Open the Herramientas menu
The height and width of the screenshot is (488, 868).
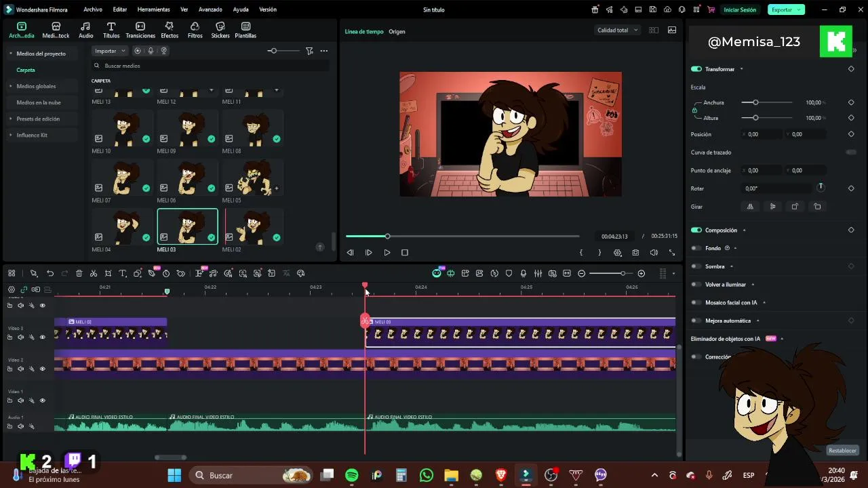(153, 9)
